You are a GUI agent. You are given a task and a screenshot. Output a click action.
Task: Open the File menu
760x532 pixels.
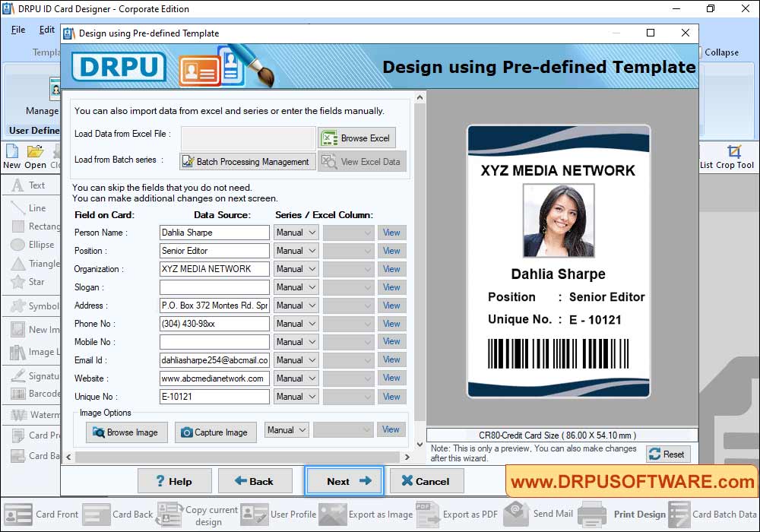[x=18, y=30]
